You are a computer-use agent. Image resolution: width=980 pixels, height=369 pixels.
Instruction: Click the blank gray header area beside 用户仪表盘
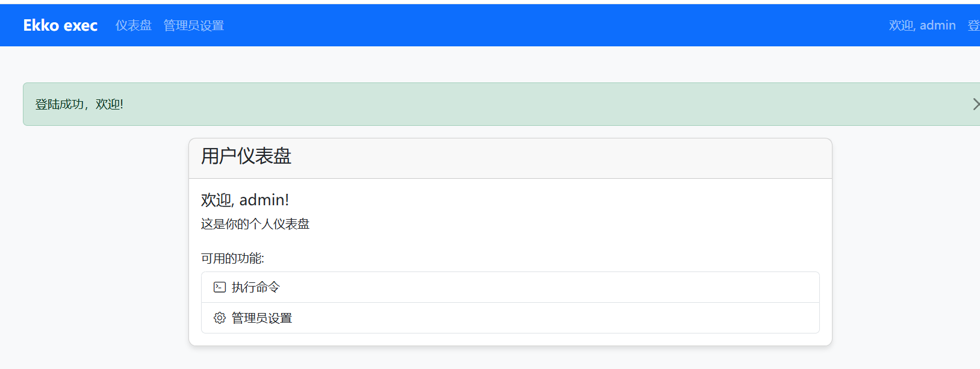pos(542,158)
